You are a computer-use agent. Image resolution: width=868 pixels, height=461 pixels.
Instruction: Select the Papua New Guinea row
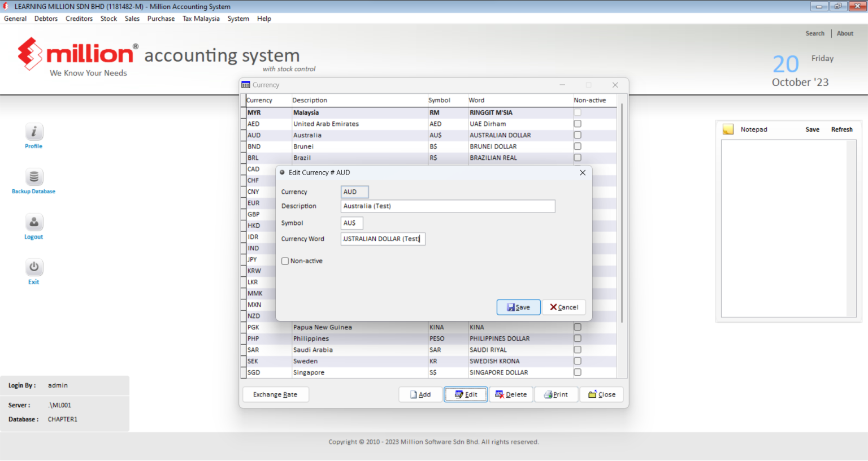click(431, 327)
